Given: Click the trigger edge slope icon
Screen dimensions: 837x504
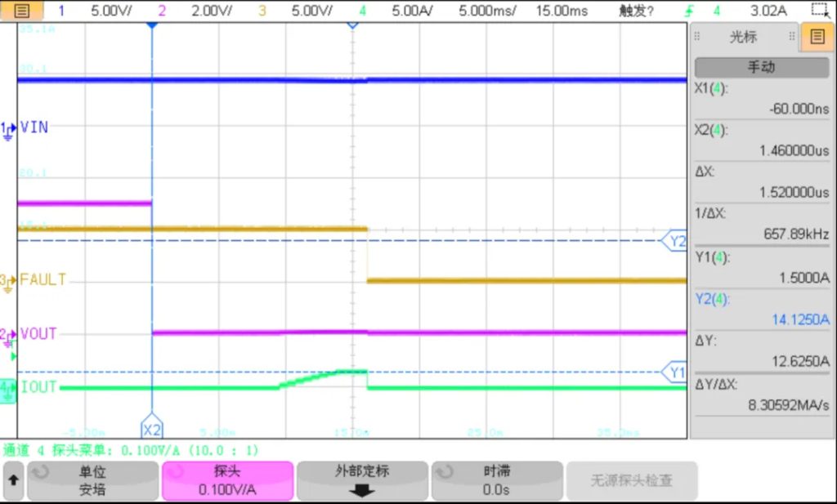Looking at the screenshot, I should tap(690, 11).
